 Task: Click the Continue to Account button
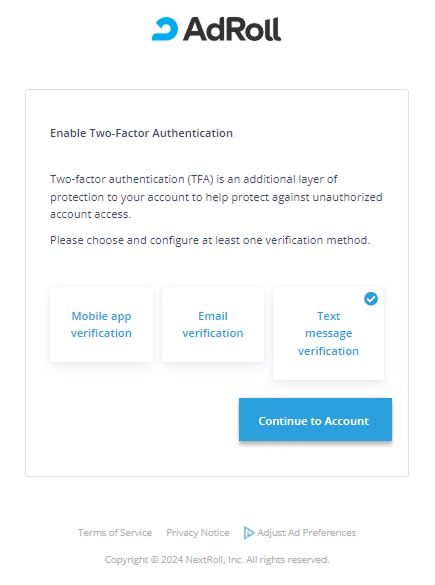(x=315, y=419)
